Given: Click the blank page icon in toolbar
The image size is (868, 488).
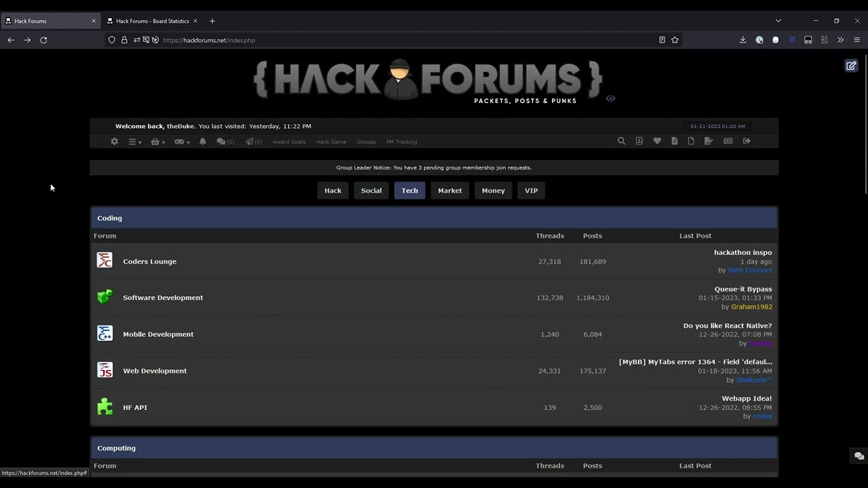Looking at the screenshot, I should point(691,141).
